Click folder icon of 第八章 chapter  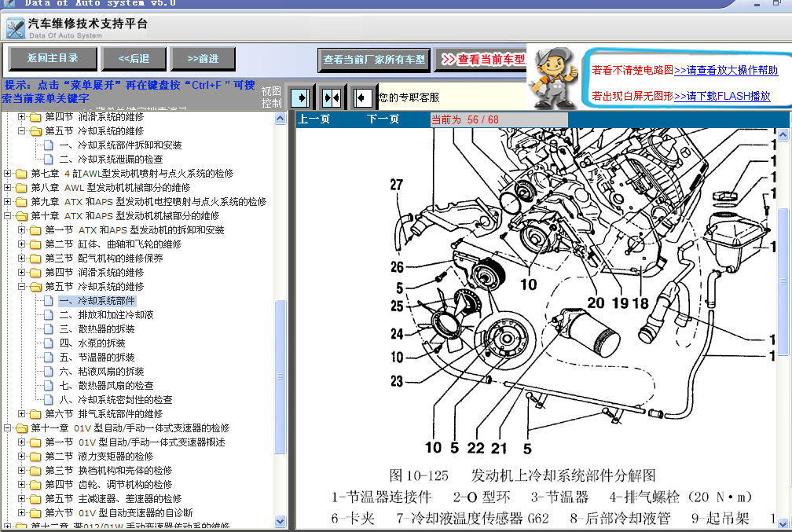click(x=21, y=188)
